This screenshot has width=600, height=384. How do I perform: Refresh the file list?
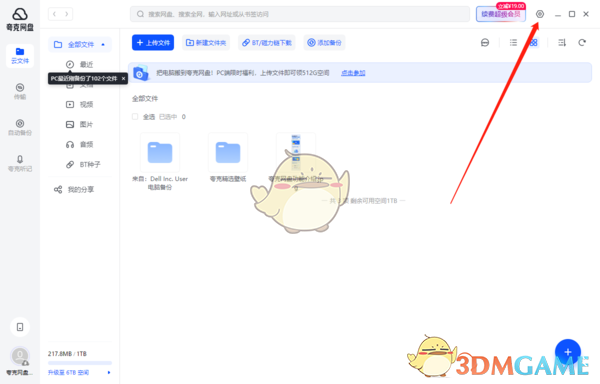pos(582,42)
